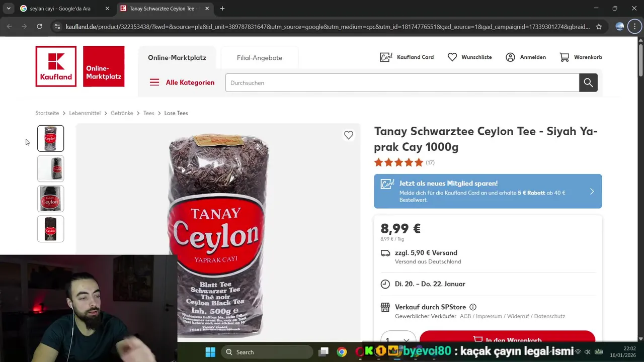Expand the quantity dropdown
644x362 pixels.
[398, 339]
